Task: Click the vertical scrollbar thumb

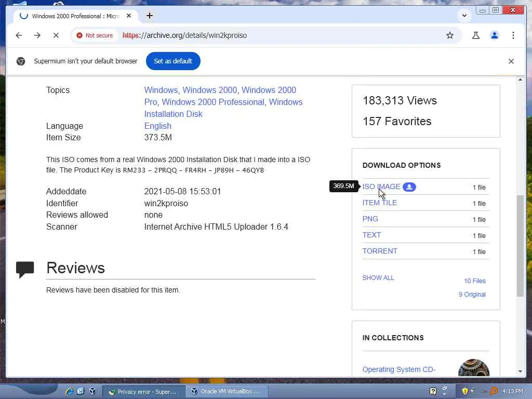Action: click(x=520, y=246)
